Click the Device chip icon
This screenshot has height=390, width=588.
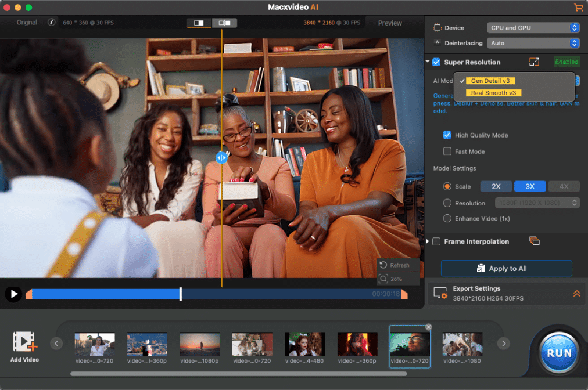[x=438, y=28]
